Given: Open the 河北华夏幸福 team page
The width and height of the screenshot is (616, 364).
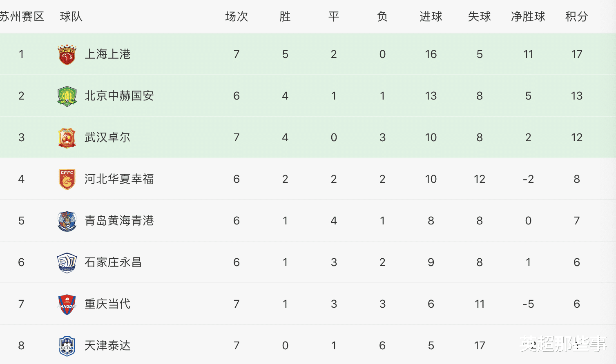Looking at the screenshot, I should [119, 179].
